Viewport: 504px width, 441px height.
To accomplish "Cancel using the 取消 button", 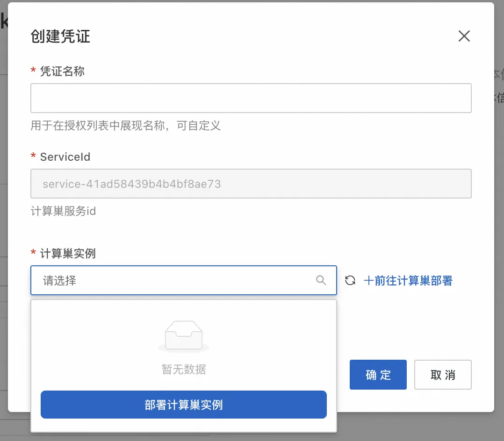I will pos(442,375).
